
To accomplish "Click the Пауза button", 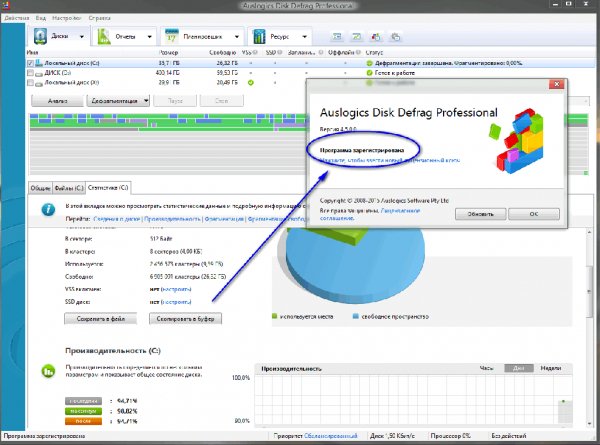I will [x=175, y=101].
